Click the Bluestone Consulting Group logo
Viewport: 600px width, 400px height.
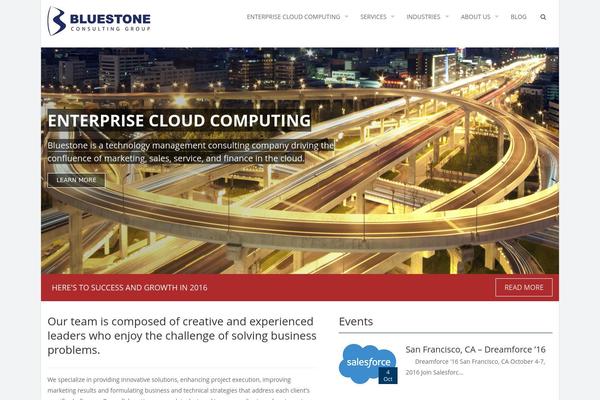[99, 21]
